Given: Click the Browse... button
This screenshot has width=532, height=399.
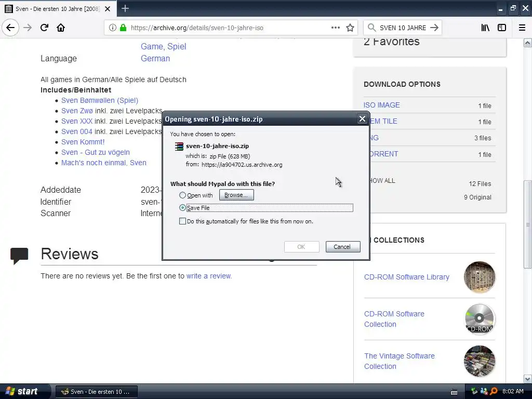Looking at the screenshot, I should (x=236, y=195).
